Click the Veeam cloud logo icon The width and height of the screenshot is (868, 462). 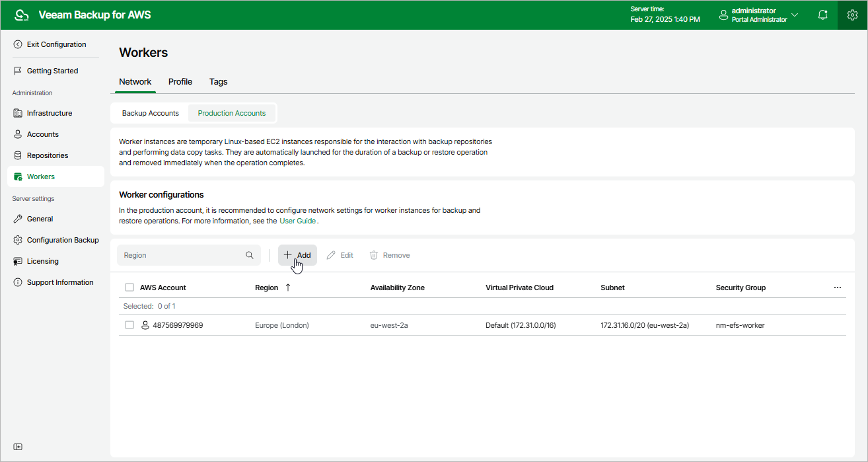click(21, 15)
